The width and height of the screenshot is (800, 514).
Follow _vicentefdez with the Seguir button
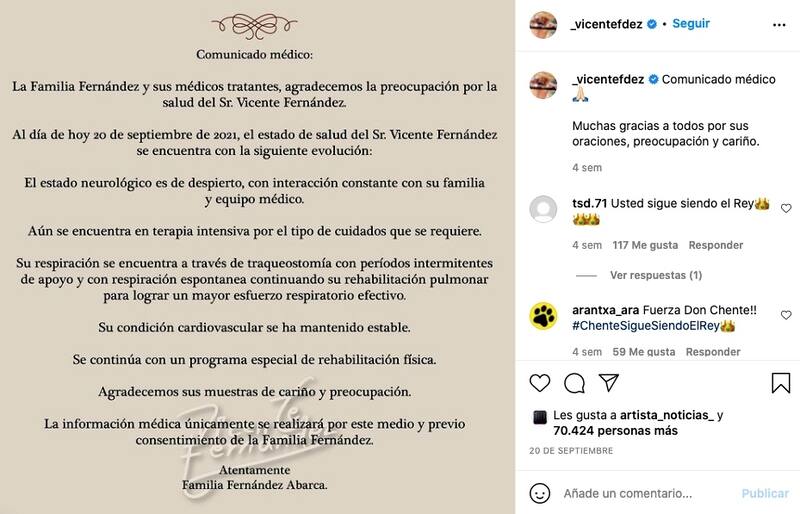click(691, 23)
